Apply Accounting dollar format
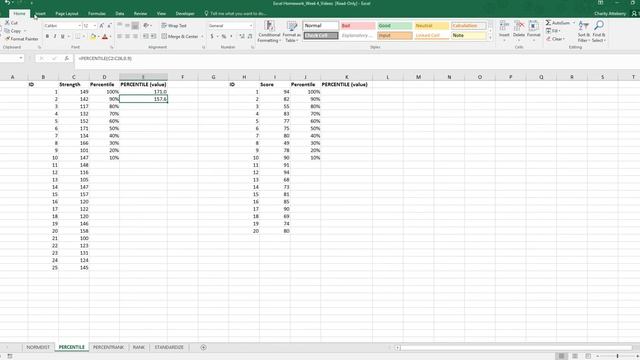The width and height of the screenshot is (640, 360). 212,37
